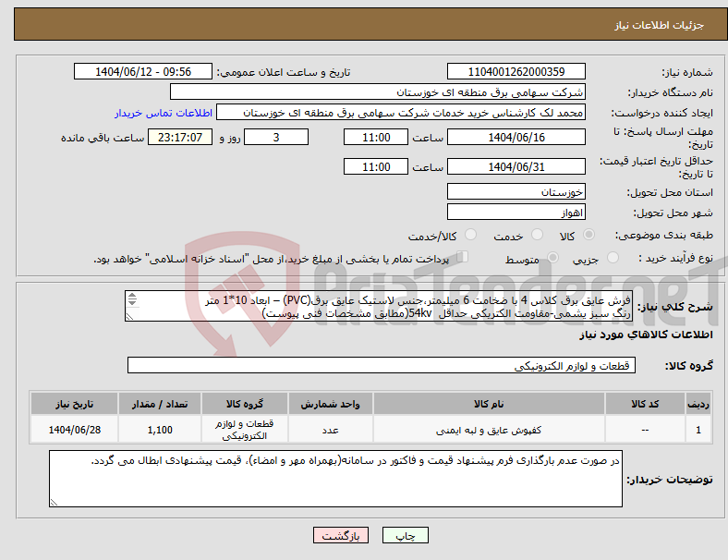This screenshot has height=560, width=728.
Task: Click the گروه کالا column header
Action: pyautogui.click(x=244, y=404)
